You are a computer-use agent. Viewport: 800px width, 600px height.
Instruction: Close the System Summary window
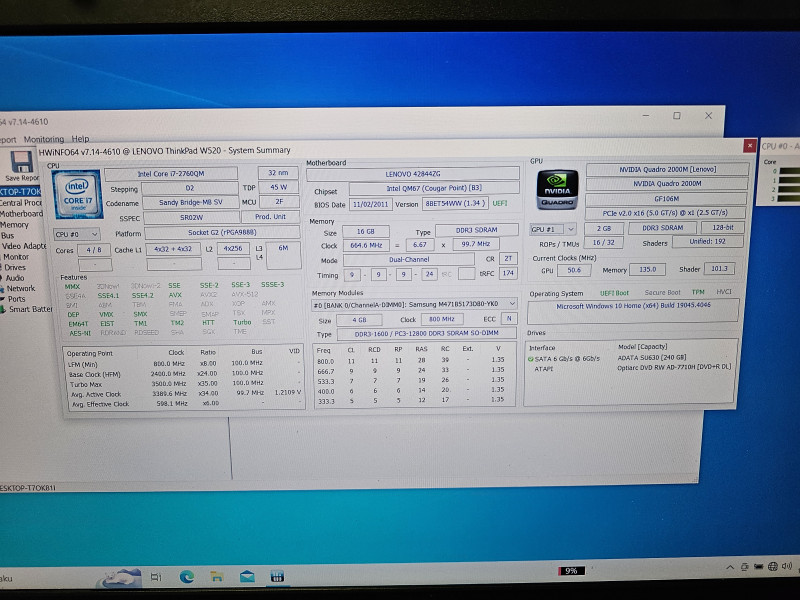point(749,146)
